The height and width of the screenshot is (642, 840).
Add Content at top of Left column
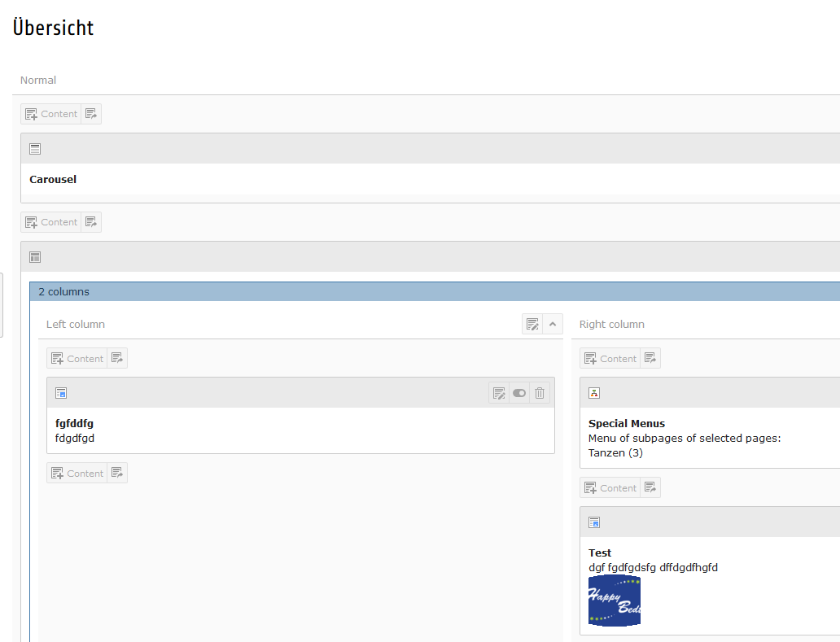click(77, 358)
